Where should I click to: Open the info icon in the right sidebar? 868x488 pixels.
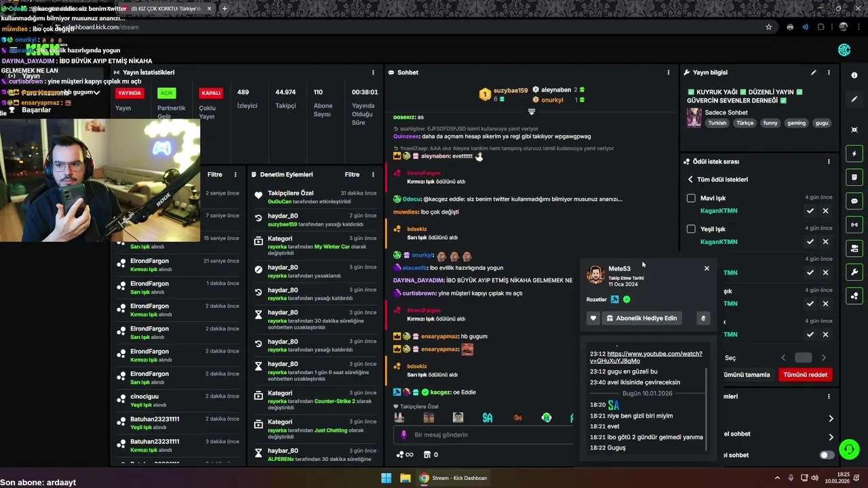[854, 75]
